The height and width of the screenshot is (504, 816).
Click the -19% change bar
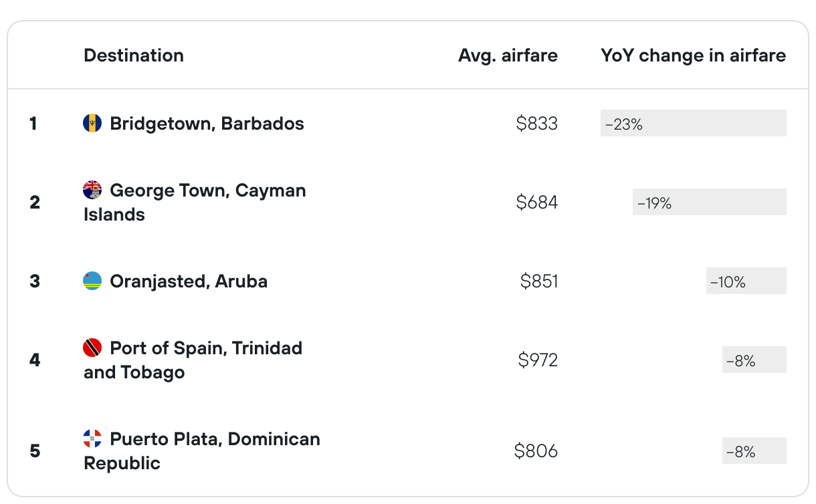point(710,202)
